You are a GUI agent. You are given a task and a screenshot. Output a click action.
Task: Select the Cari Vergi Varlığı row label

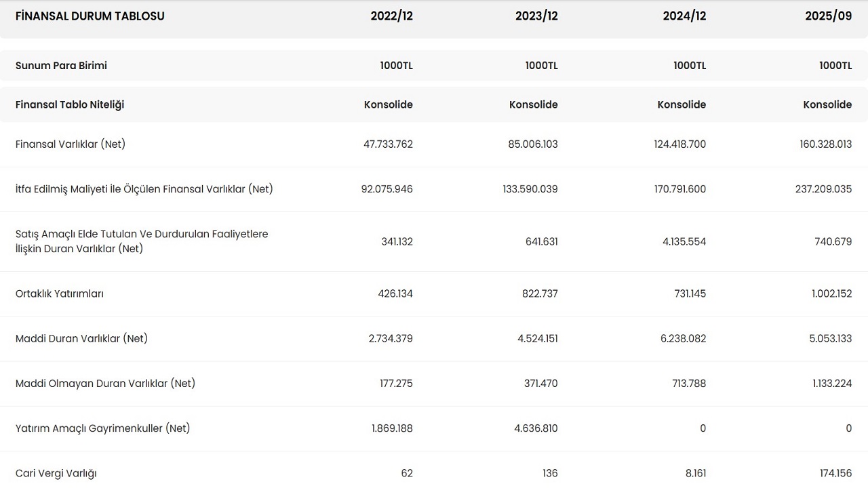tap(56, 473)
